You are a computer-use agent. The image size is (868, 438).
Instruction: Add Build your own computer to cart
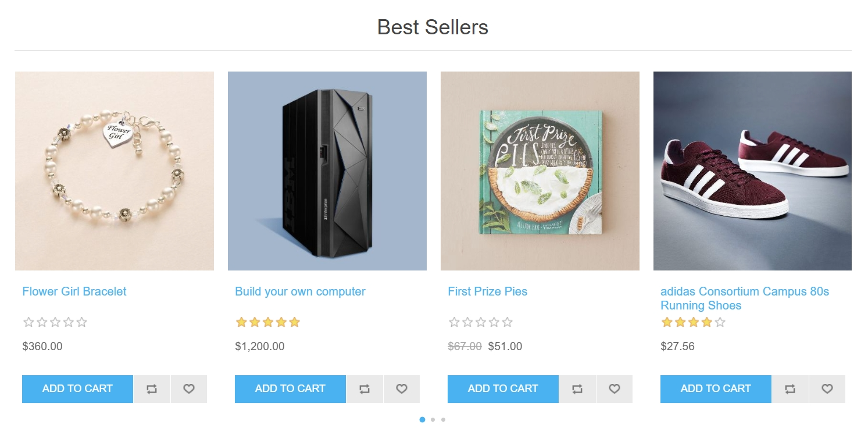point(290,389)
